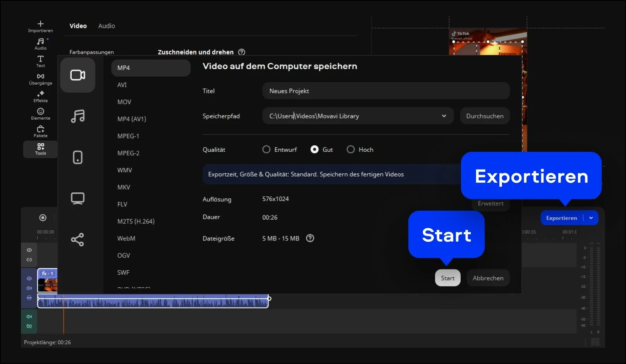The height and width of the screenshot is (364, 626).
Task: Click the Projektlänge: 00:26 status text
Action: (47, 342)
